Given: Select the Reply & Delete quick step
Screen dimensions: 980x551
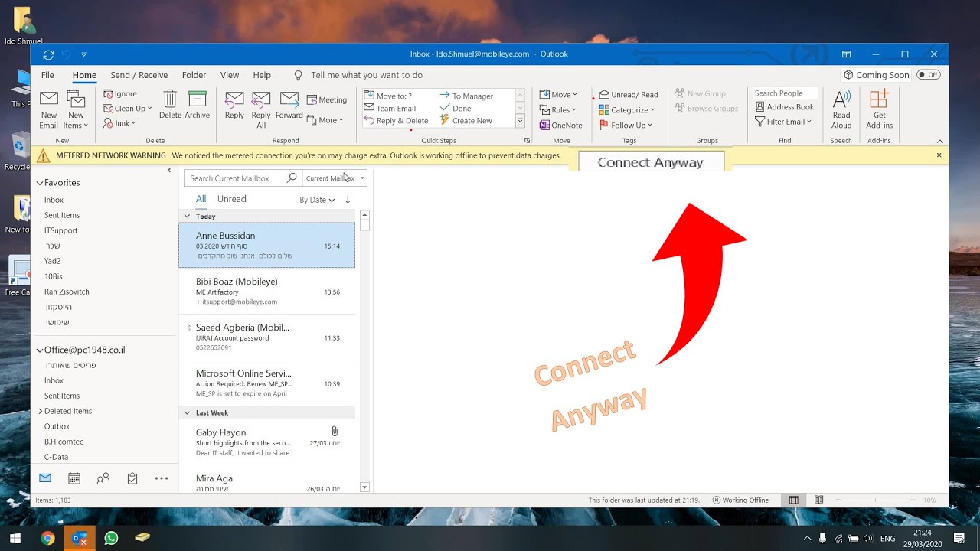Looking at the screenshot, I should 396,121.
